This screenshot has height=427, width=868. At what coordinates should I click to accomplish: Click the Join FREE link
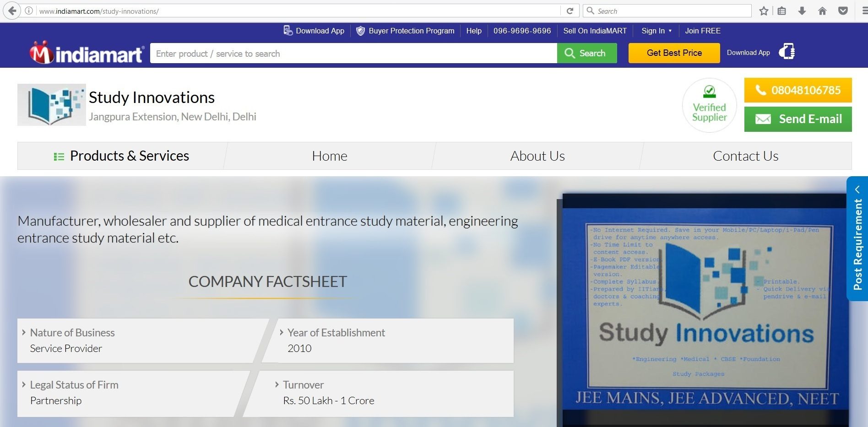coord(703,31)
